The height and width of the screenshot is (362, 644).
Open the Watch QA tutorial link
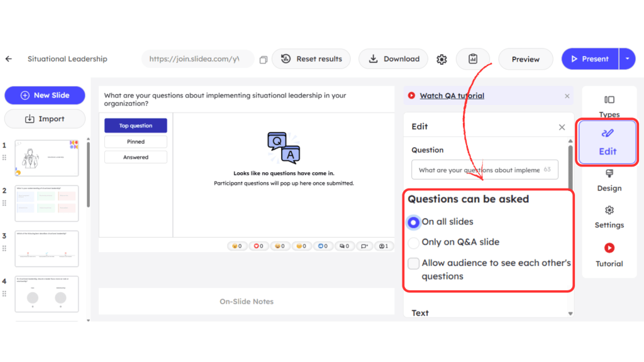coord(452,96)
